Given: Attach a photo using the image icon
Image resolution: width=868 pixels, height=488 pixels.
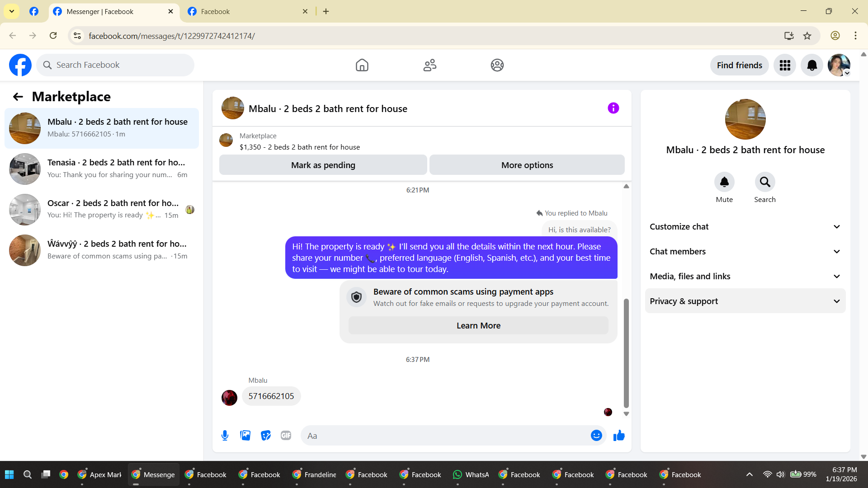Looking at the screenshot, I should 245,436.
